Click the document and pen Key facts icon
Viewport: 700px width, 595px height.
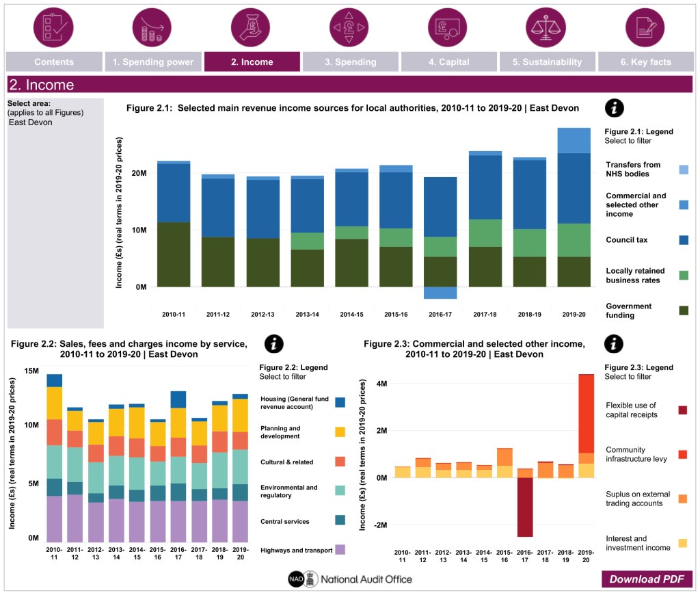click(x=645, y=27)
